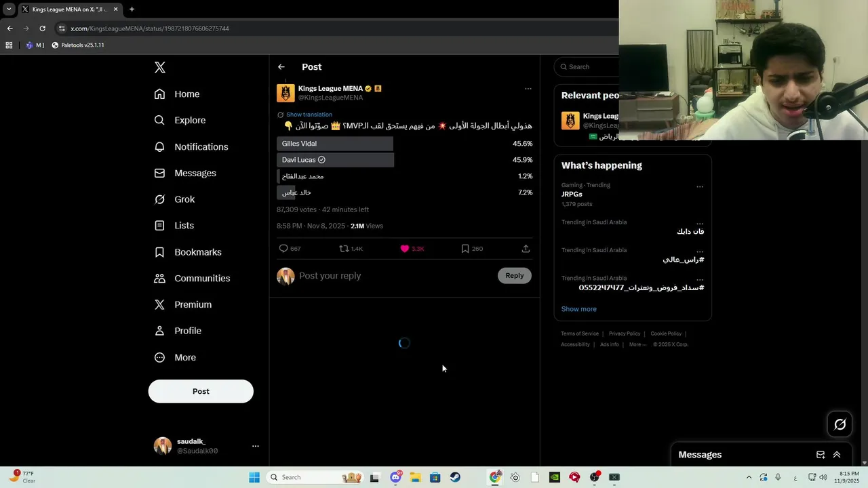
Task: Click the post timestamp 8:58 PM Nov 8, 2025
Action: coord(311,226)
